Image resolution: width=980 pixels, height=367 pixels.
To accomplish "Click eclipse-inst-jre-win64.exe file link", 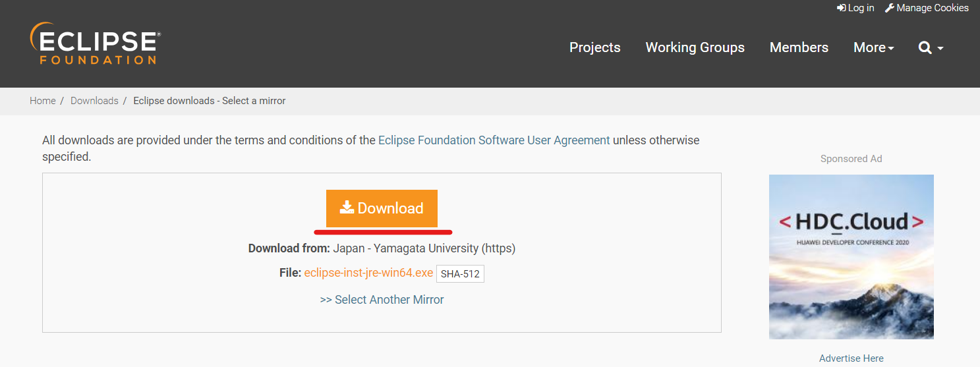I will (x=368, y=273).
